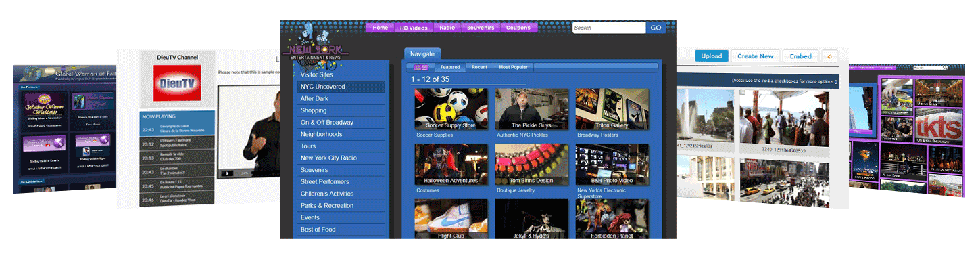This screenshot has width=980, height=260.
Task: Open NYC Uncovered category in sidebar
Action: click(x=341, y=87)
